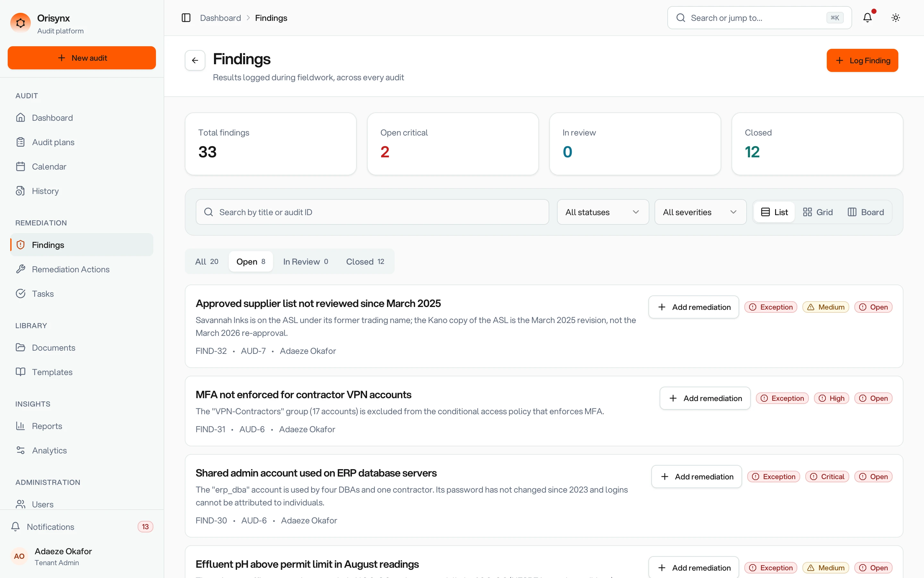Image resolution: width=924 pixels, height=578 pixels.
Task: Switch to List view
Action: (x=774, y=212)
